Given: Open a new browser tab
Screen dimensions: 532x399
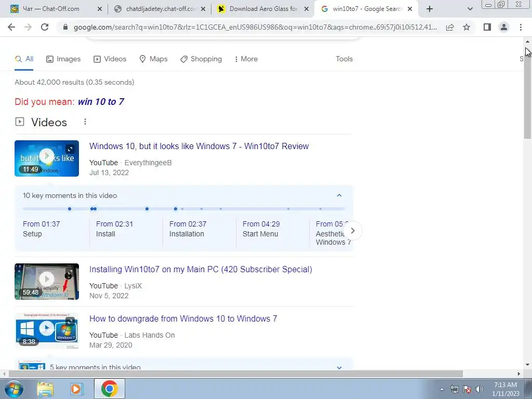Looking at the screenshot, I should tap(430, 9).
